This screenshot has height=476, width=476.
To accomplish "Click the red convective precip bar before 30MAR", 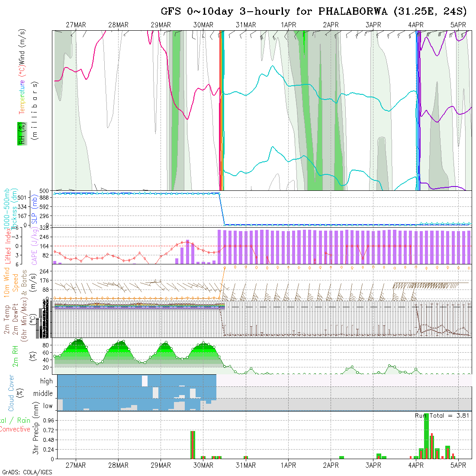I will (192, 444).
